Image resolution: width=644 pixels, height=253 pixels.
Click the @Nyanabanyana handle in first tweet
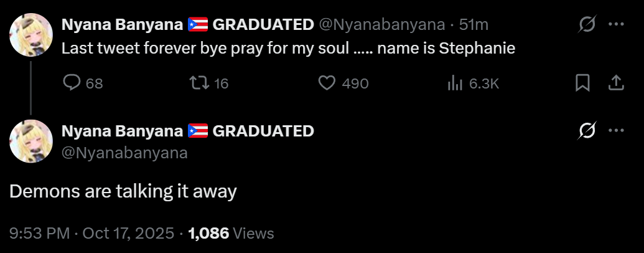(x=382, y=25)
